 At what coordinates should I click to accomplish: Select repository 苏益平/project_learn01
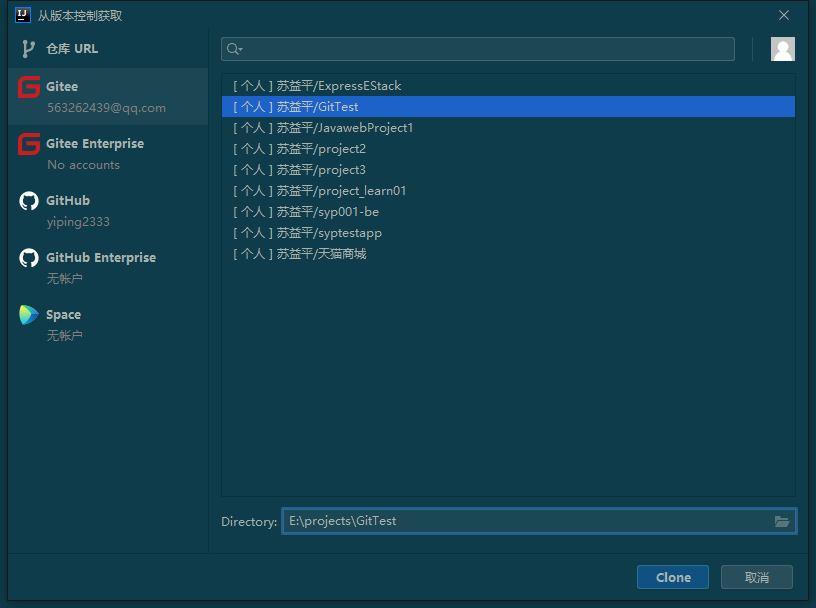point(508,191)
